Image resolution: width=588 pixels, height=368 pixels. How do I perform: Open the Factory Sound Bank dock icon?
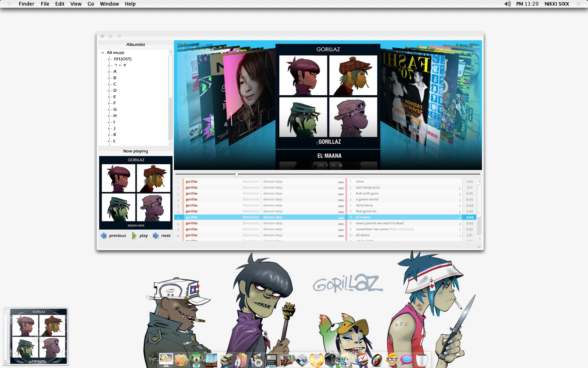(271, 360)
